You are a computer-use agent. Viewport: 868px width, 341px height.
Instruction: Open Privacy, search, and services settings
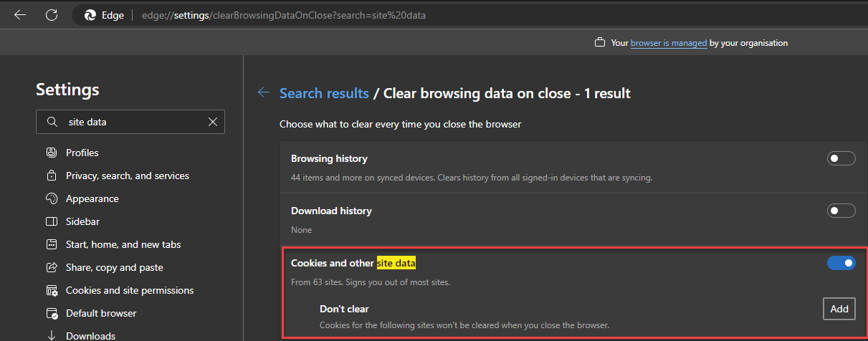click(127, 176)
